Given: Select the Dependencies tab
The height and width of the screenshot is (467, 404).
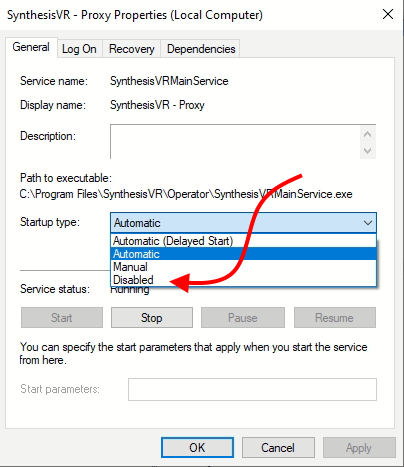Looking at the screenshot, I should point(201,49).
